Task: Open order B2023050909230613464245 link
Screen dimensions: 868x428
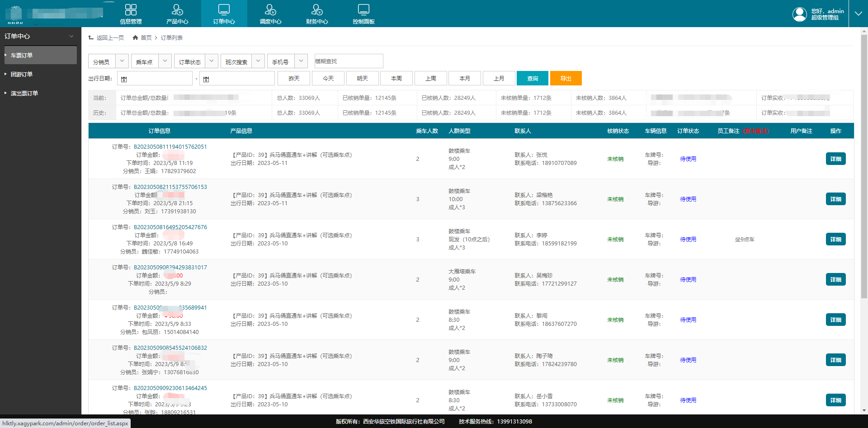Action: click(170, 388)
